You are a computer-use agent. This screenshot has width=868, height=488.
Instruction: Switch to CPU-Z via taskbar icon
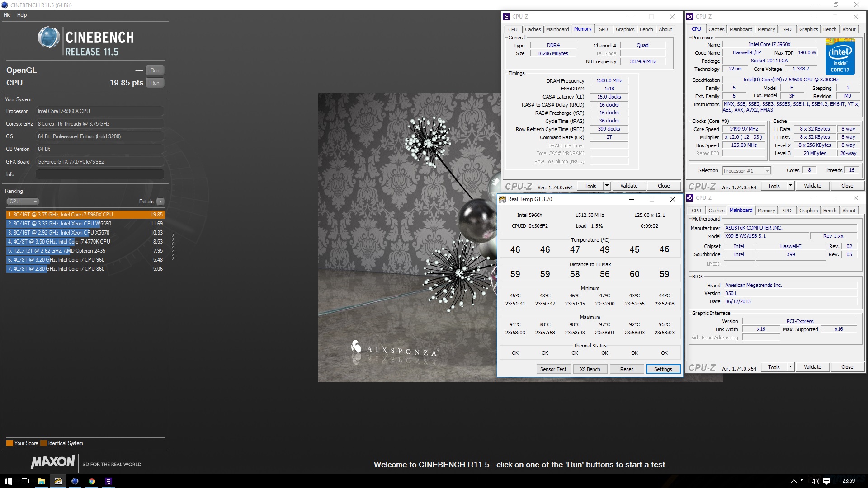(108, 481)
